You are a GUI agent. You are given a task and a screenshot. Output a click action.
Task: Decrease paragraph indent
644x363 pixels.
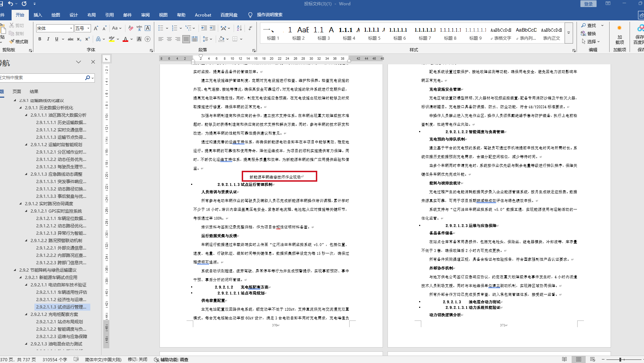[204, 28]
